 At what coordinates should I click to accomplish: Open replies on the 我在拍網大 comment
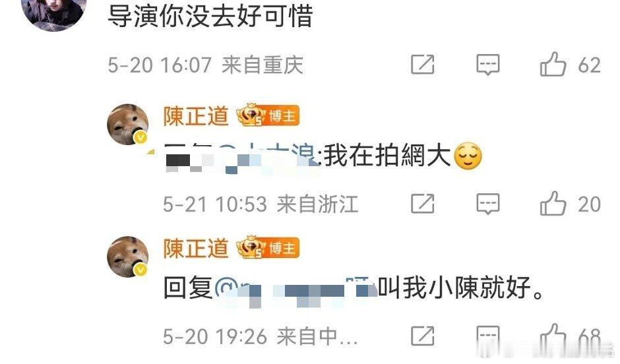(488, 204)
